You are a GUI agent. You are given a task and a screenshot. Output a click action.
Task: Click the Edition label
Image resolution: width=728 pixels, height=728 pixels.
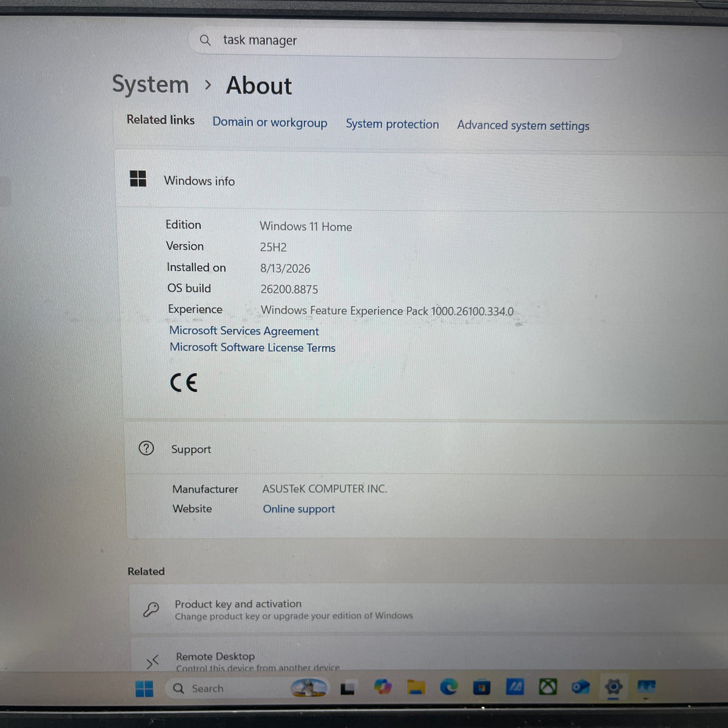coord(183,224)
